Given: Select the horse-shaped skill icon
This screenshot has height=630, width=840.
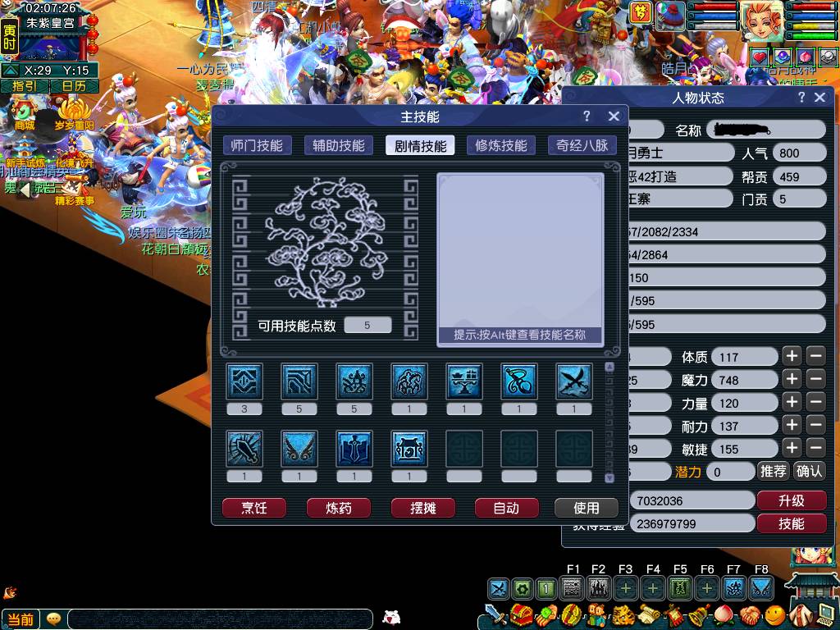Looking at the screenshot, I should pyautogui.click(x=409, y=381).
